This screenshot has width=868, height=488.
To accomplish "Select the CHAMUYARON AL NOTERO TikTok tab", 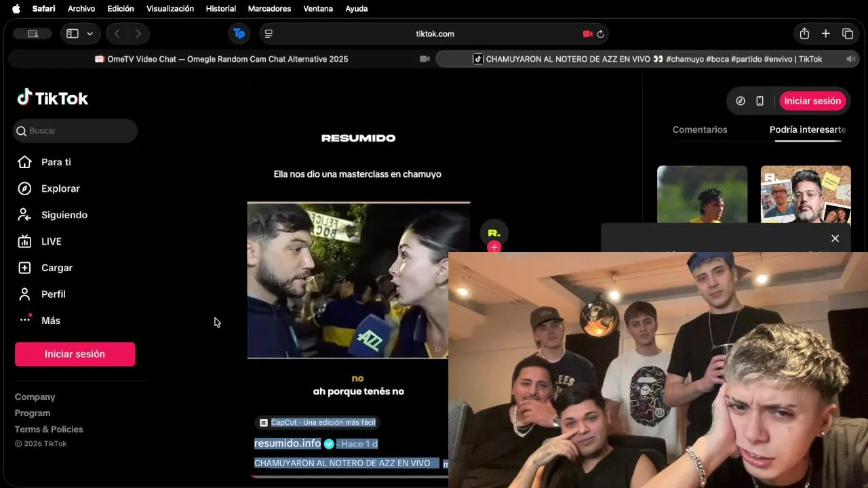I will 648,59.
